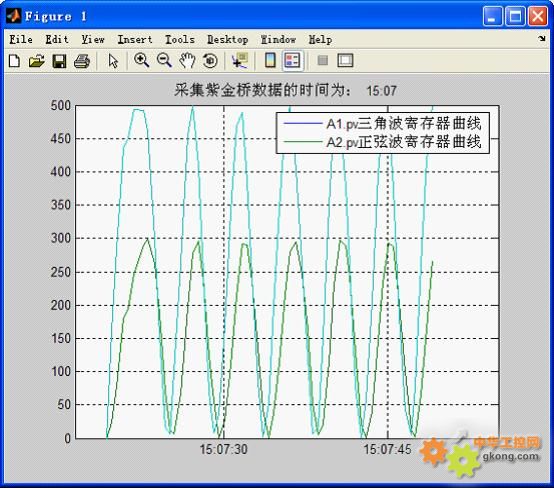Select the A2.pv legend entry
This screenshot has width=554, height=488.
[x=383, y=142]
